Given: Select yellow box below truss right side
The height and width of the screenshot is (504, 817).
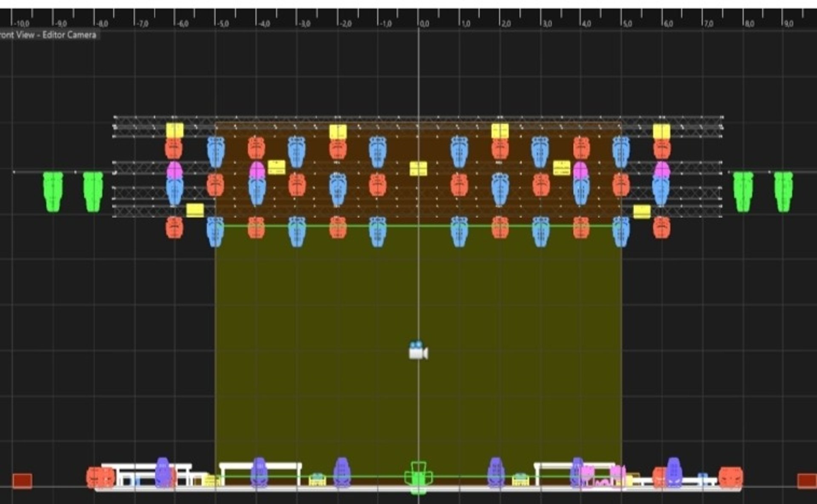Looking at the screenshot, I should point(642,211).
